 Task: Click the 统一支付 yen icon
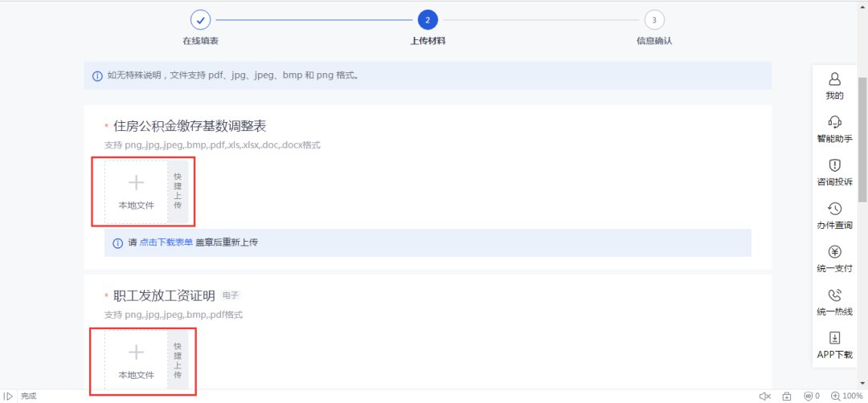coord(834,251)
